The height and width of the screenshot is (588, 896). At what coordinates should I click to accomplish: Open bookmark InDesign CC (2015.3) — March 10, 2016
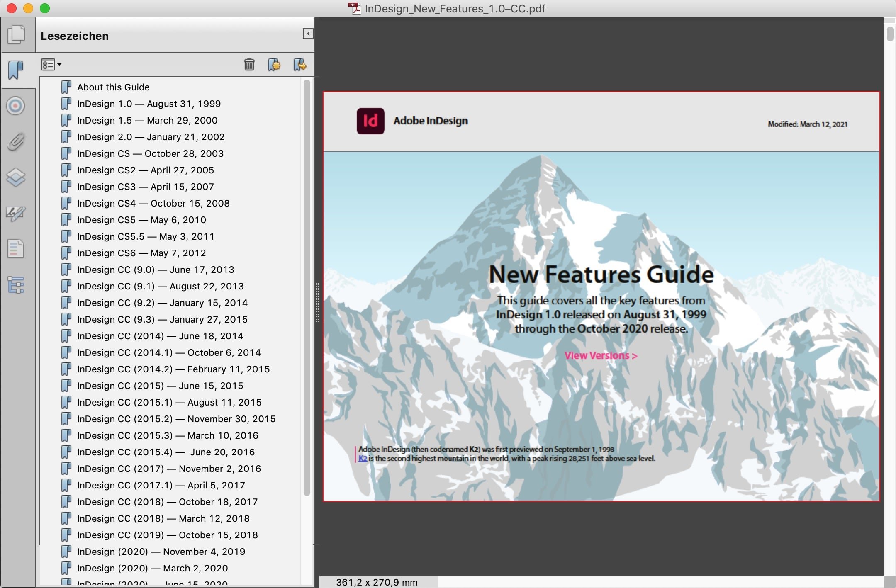coord(168,435)
